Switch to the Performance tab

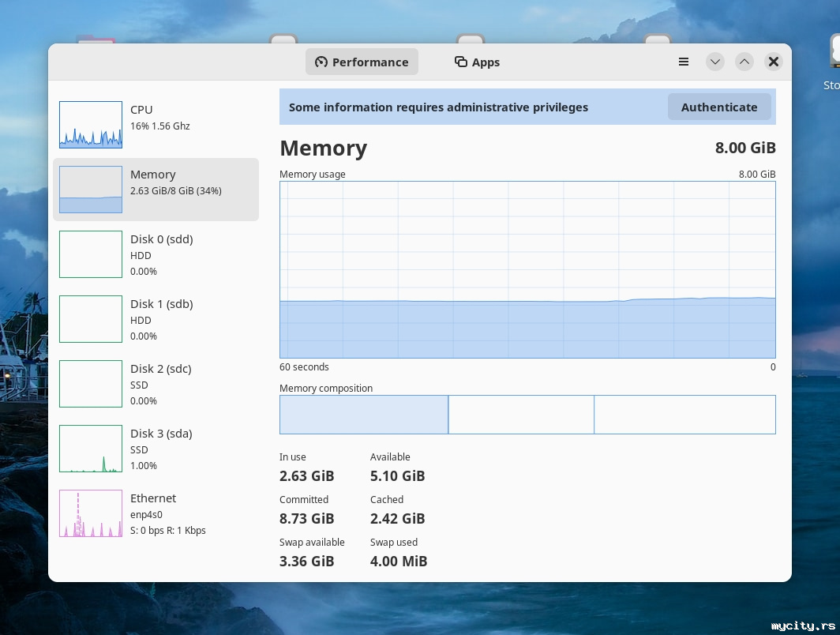(x=362, y=62)
